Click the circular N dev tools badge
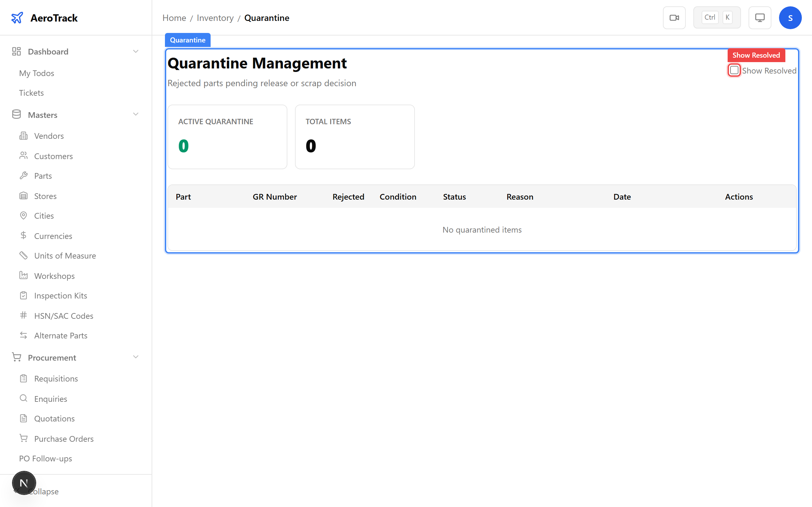The width and height of the screenshot is (812, 507). (24, 483)
